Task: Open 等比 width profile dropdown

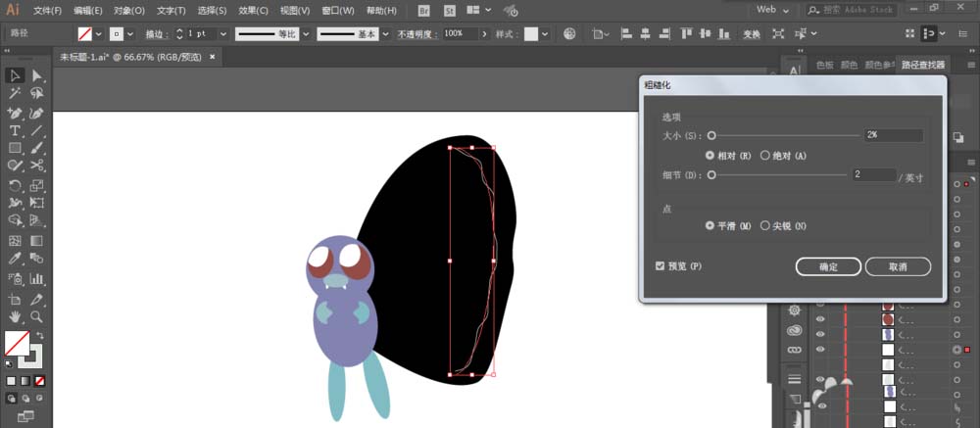Action: point(306,33)
